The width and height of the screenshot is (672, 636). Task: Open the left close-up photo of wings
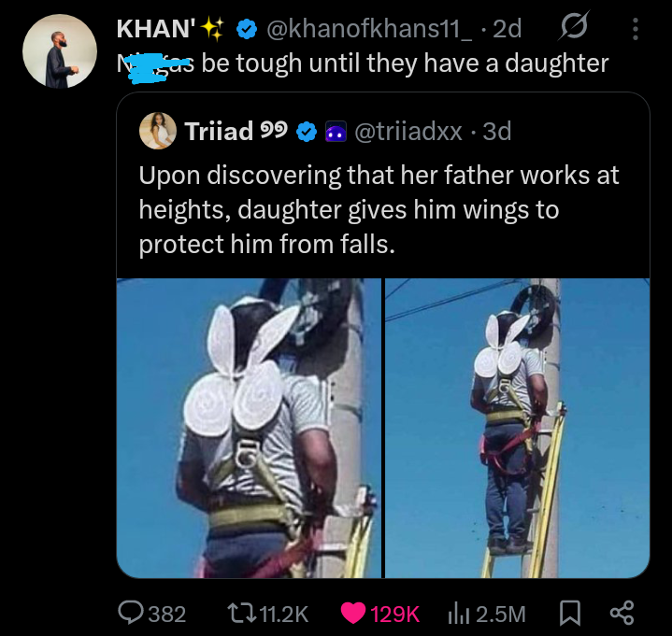pos(249,428)
